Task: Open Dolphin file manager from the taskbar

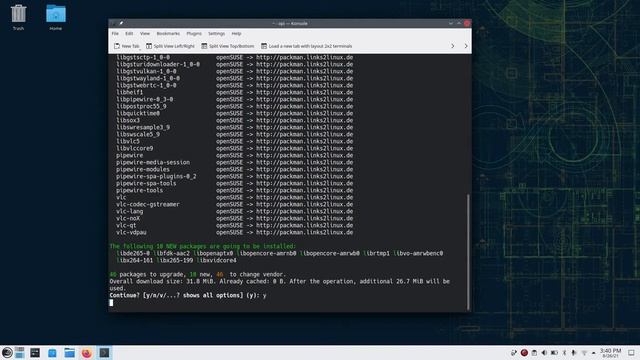Action: [69, 353]
